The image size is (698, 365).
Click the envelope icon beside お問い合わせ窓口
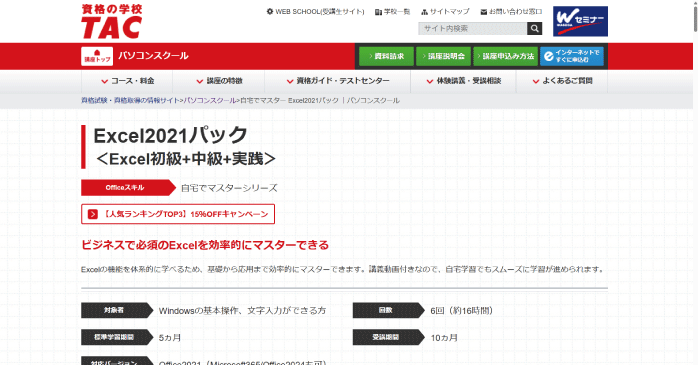click(x=484, y=12)
